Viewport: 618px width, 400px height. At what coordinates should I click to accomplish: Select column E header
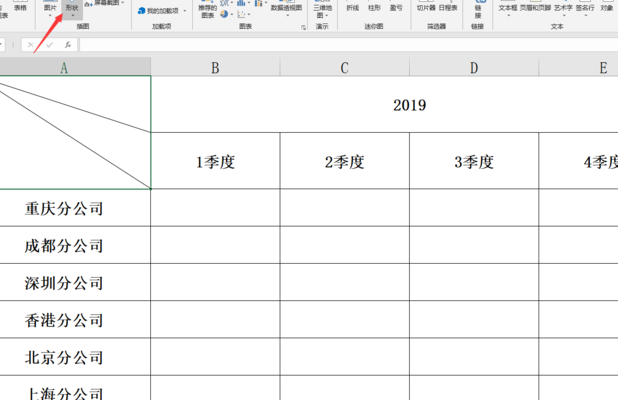pyautogui.click(x=578, y=67)
